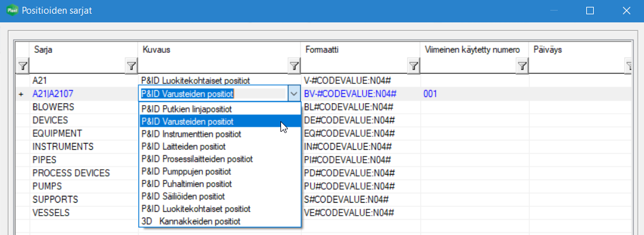Image resolution: width=644 pixels, height=235 pixels.
Task: Choose P&ID Putkien linjapositiot from the list
Action: click(220, 109)
